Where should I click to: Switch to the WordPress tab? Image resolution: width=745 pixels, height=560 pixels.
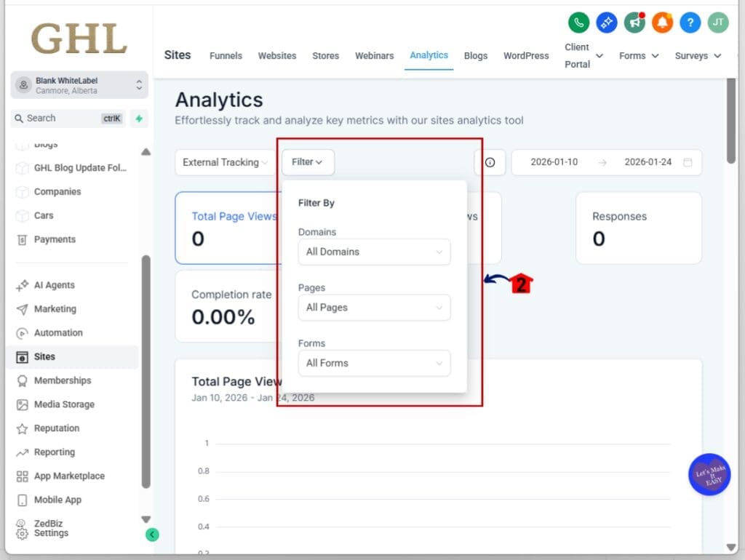[525, 55]
